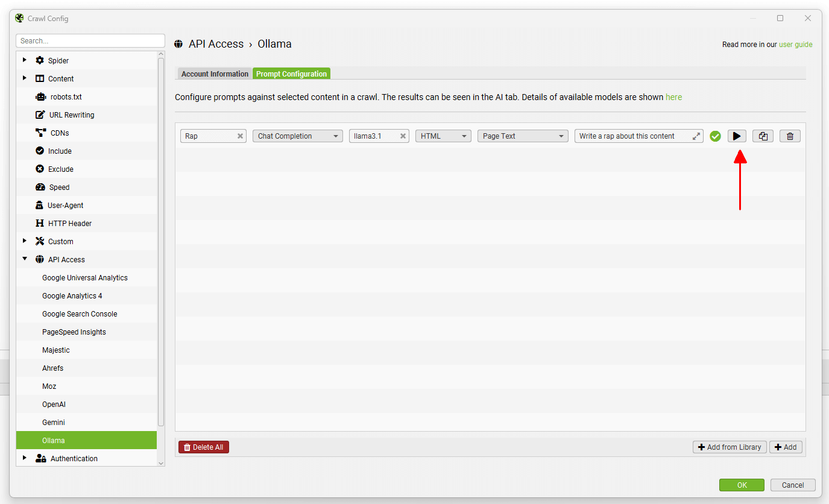Delete the Rap prompt with trash icon
This screenshot has height=504, width=829.
click(790, 136)
